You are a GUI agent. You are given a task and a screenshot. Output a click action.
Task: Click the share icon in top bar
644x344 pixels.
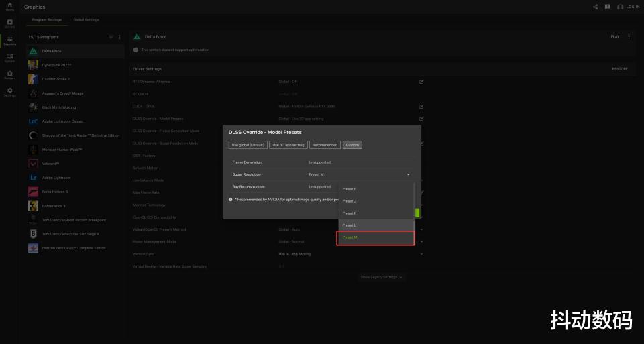(x=595, y=7)
